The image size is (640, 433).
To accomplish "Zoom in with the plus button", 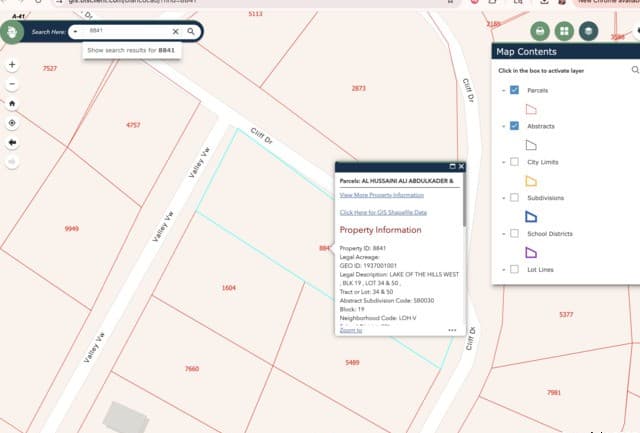I will coord(12,64).
